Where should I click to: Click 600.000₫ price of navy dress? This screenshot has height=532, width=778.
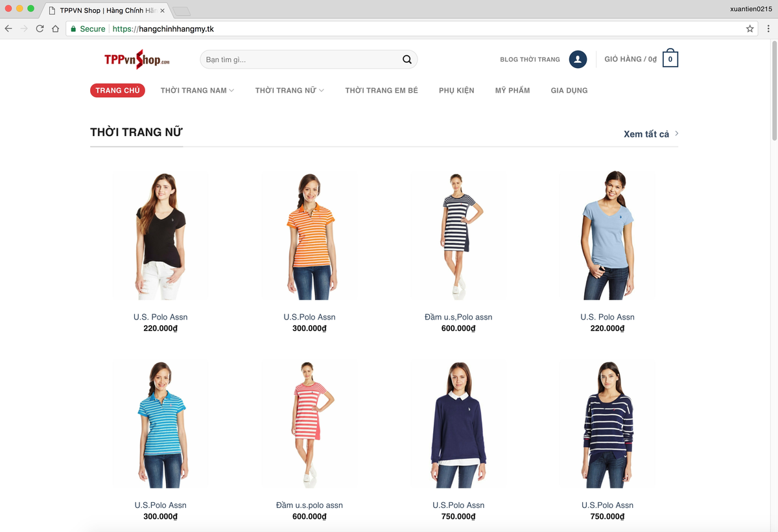coord(458,329)
